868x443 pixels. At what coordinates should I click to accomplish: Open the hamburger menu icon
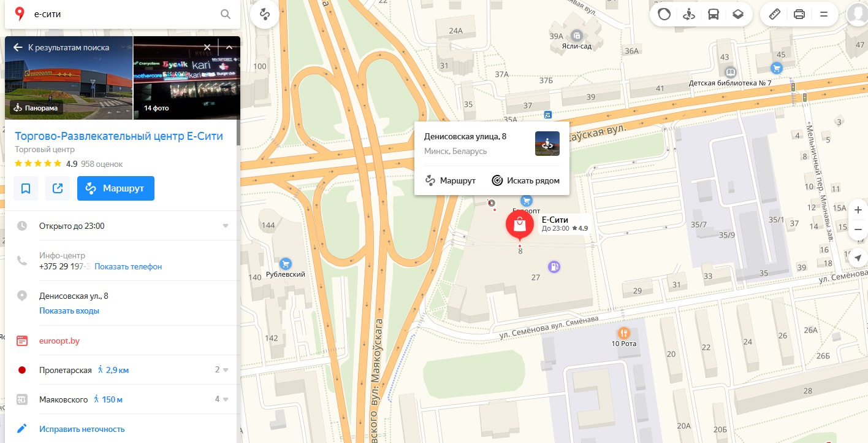[x=824, y=14]
